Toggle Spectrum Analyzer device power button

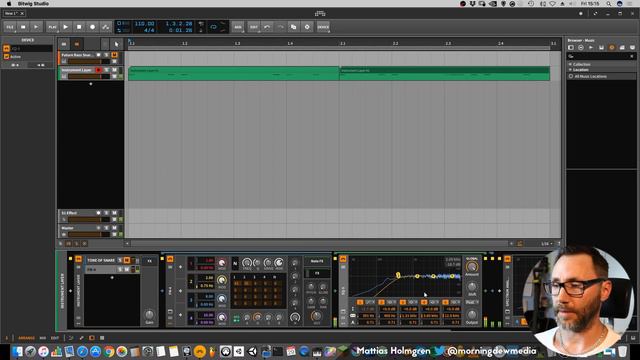click(507, 259)
